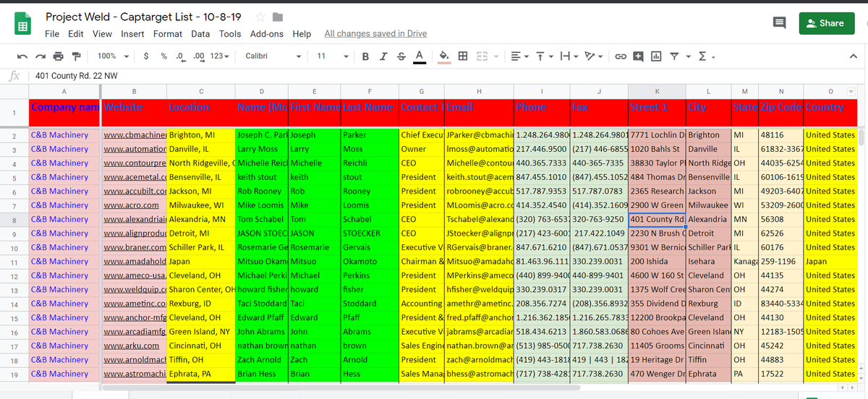Open the Calibri font dropdown

274,56
